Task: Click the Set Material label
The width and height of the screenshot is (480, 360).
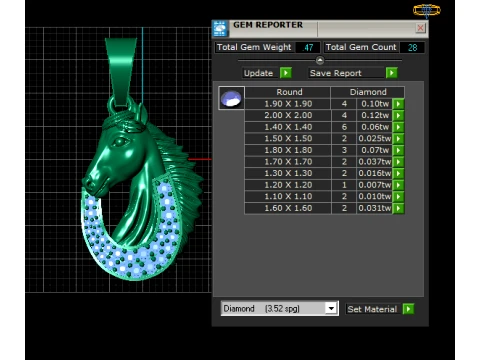Action: (x=372, y=309)
